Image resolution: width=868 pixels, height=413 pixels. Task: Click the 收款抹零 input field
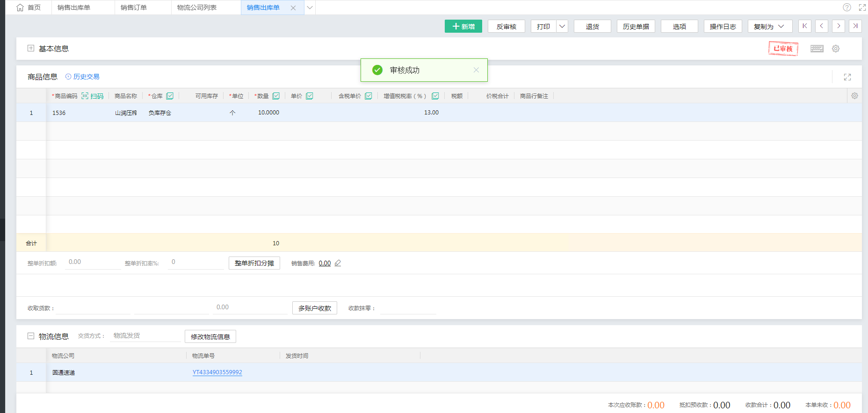408,308
